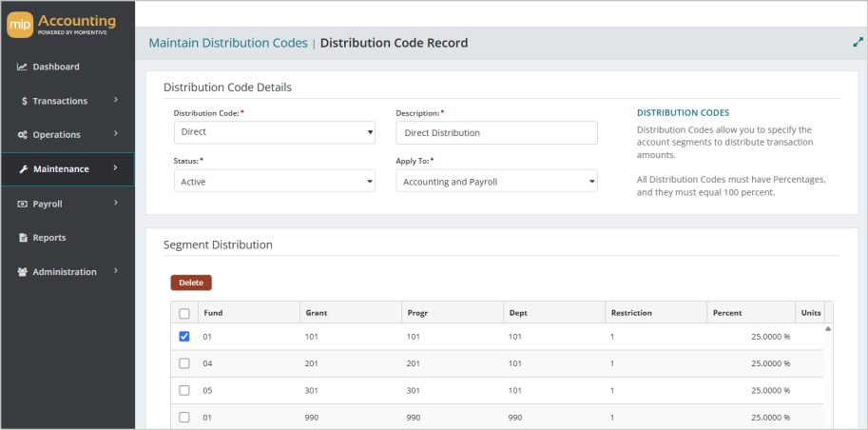
Task: Sort by the Dept column header
Action: point(554,313)
